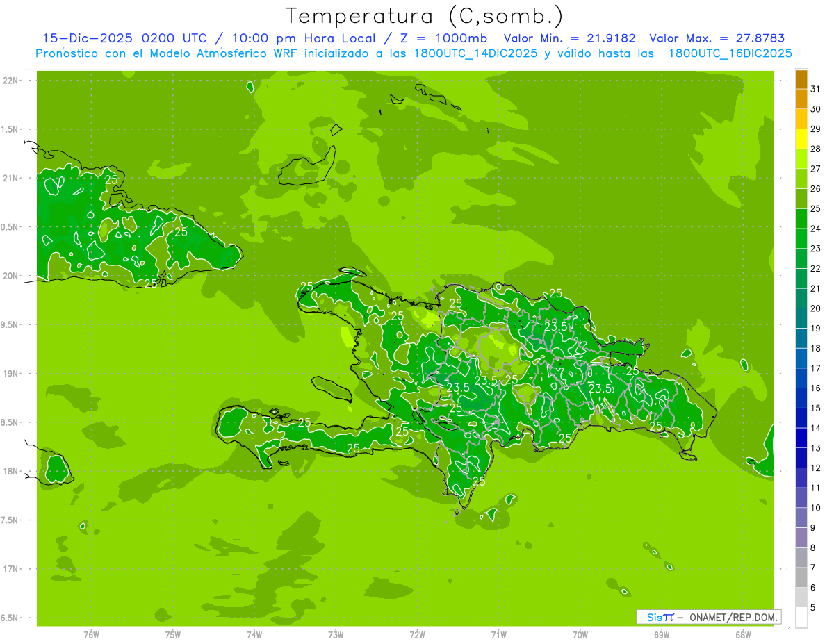Click the latitude label "1.5N"
834x644 pixels.
[11, 129]
